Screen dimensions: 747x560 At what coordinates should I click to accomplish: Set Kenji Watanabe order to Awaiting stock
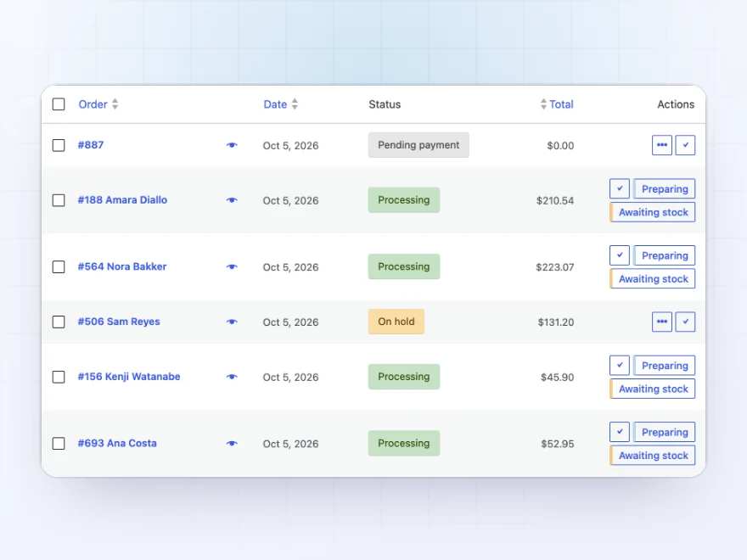click(652, 389)
